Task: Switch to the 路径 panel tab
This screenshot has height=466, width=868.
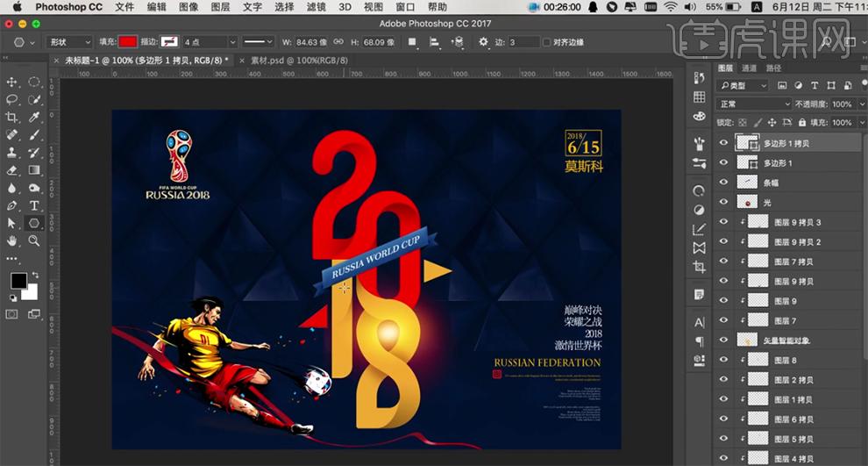Action: coord(773,68)
